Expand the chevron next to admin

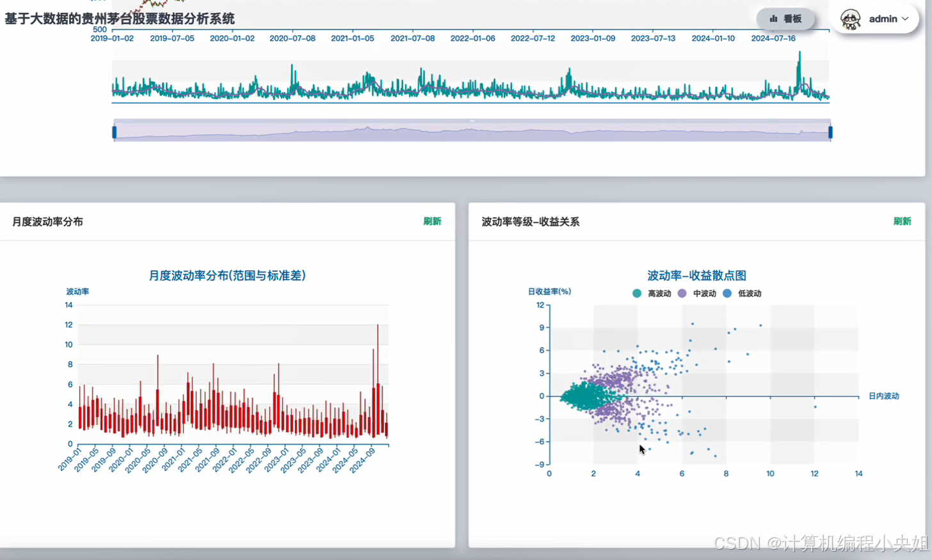pos(905,19)
